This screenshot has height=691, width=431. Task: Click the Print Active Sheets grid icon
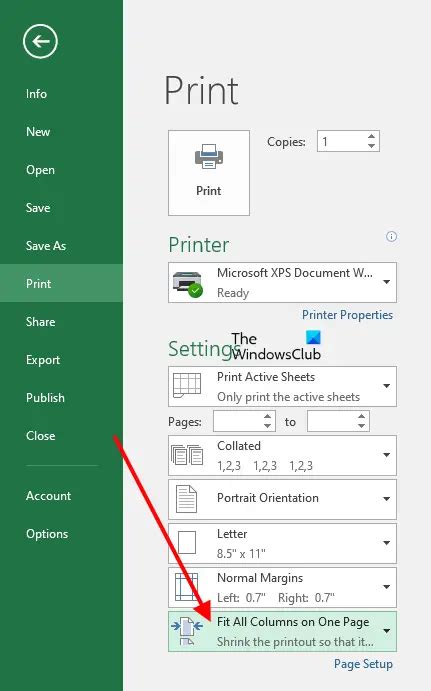click(187, 385)
